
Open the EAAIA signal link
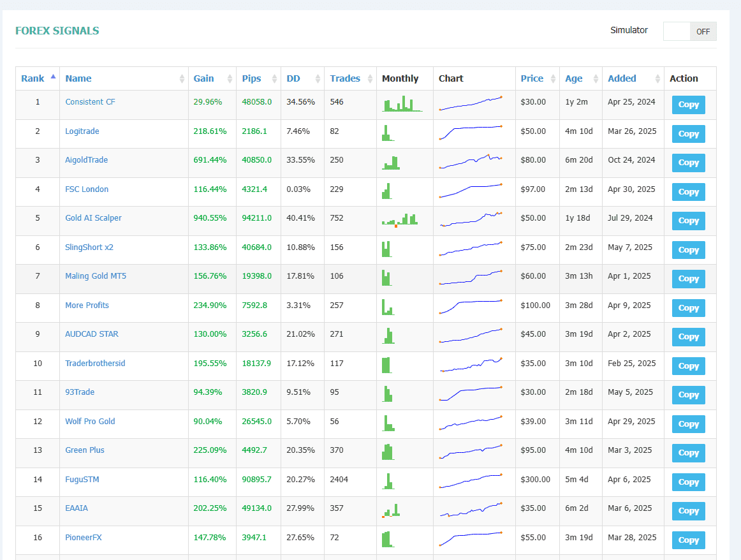(77, 508)
